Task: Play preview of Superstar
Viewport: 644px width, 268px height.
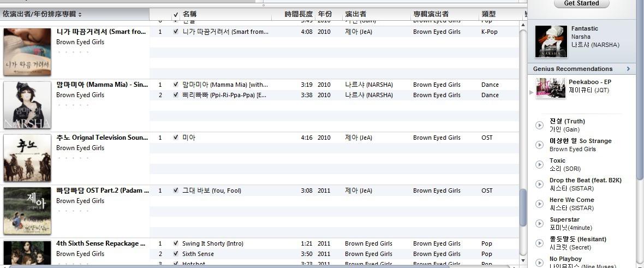Action: click(540, 224)
